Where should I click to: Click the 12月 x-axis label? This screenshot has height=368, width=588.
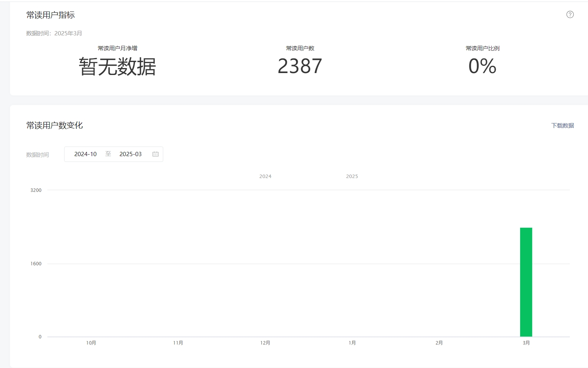pyautogui.click(x=265, y=343)
